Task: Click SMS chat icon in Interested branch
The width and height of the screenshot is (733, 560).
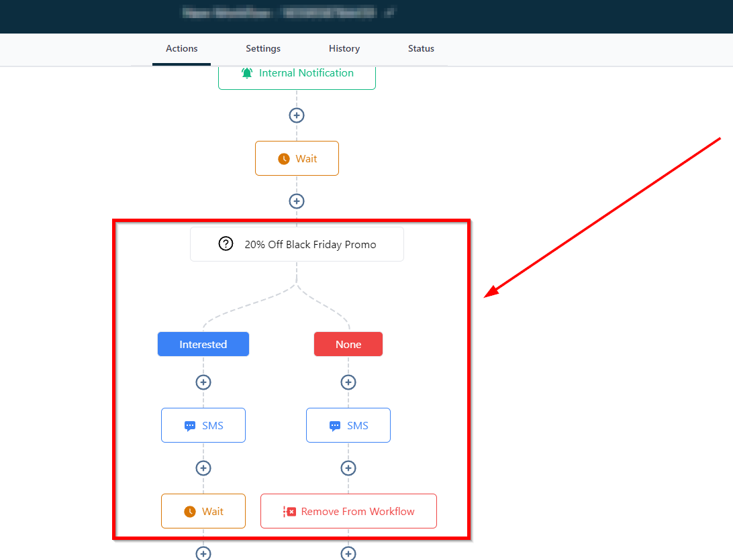Action: 190,426
